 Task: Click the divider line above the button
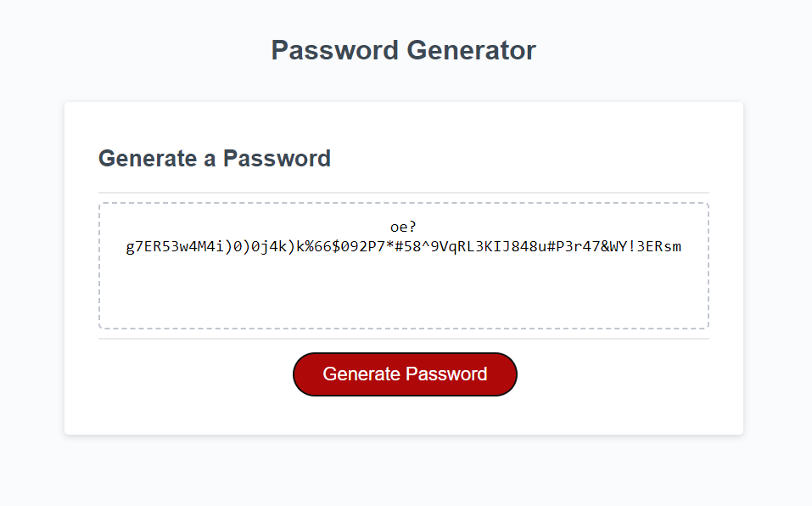(405, 339)
